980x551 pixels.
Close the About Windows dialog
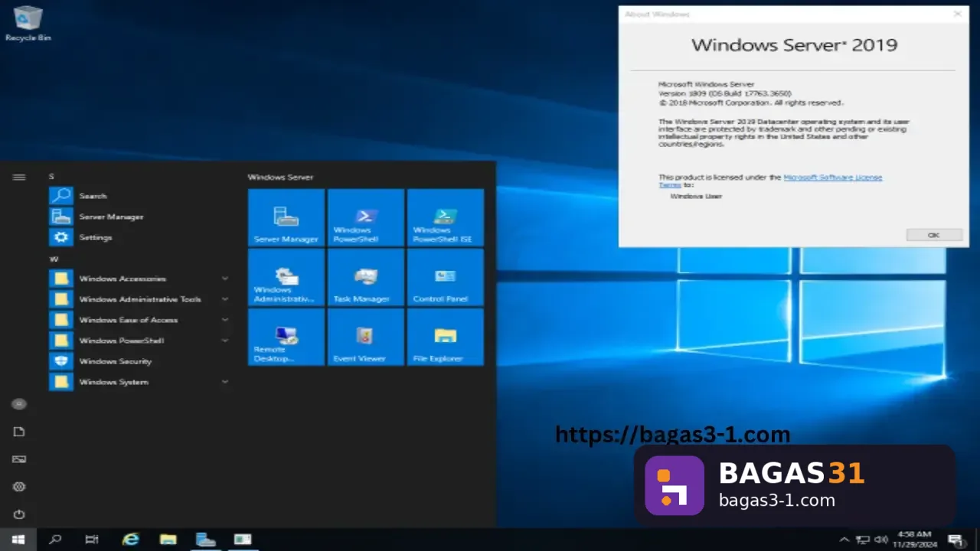click(957, 14)
